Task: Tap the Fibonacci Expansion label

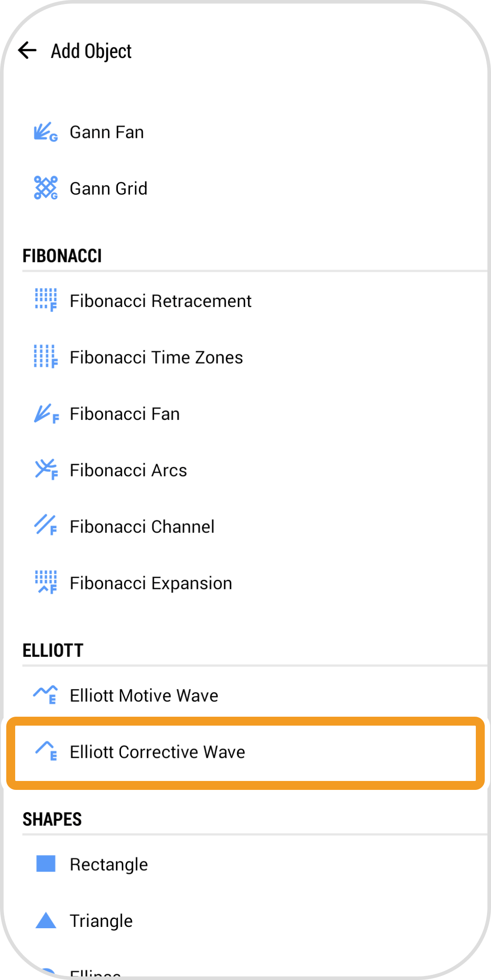Action: (151, 583)
